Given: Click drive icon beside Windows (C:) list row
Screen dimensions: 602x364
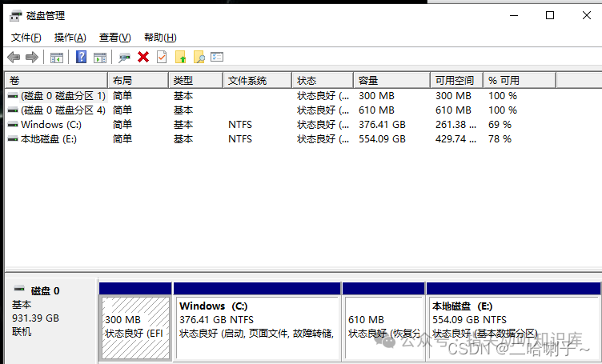Looking at the screenshot, I should [x=13, y=125].
